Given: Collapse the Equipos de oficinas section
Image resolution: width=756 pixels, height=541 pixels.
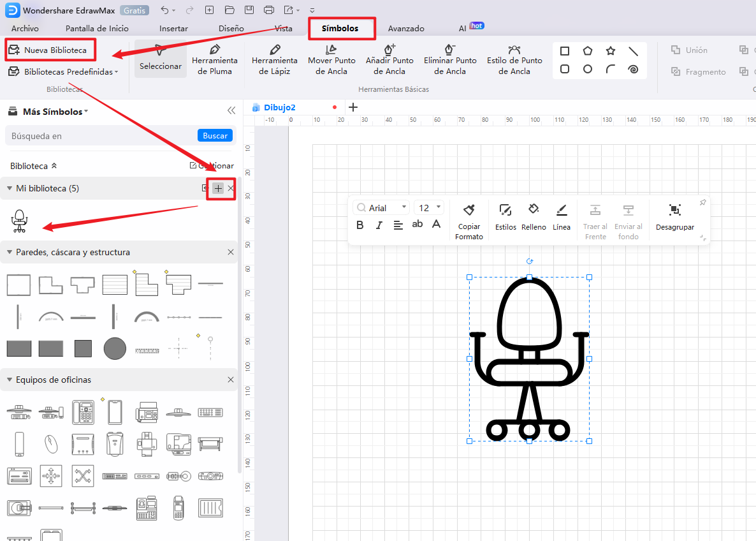Looking at the screenshot, I should (10, 380).
